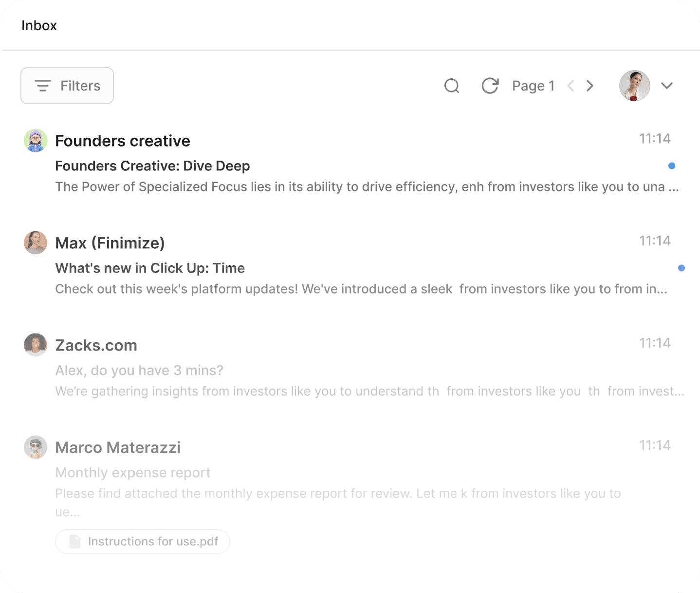Open Instructions for use.pdf attachment
The width and height of the screenshot is (700, 593).
coord(152,541)
